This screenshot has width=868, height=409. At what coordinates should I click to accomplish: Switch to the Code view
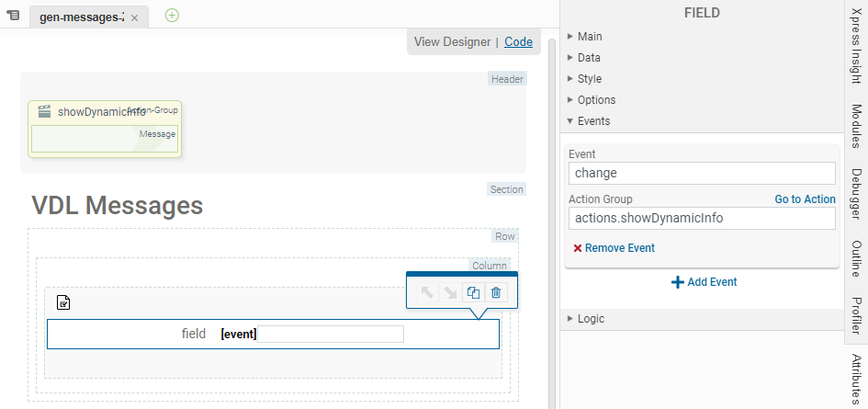518,41
